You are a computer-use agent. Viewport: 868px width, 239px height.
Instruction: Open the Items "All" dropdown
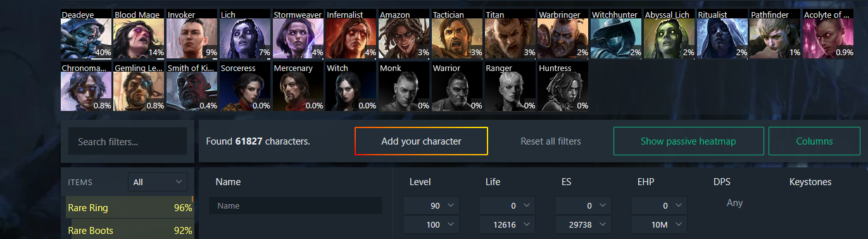pos(158,182)
